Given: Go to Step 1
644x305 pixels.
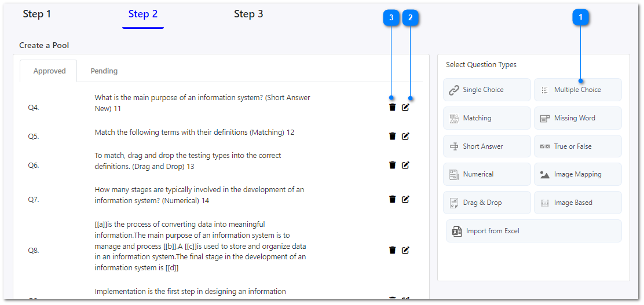Looking at the screenshot, I should [x=37, y=14].
